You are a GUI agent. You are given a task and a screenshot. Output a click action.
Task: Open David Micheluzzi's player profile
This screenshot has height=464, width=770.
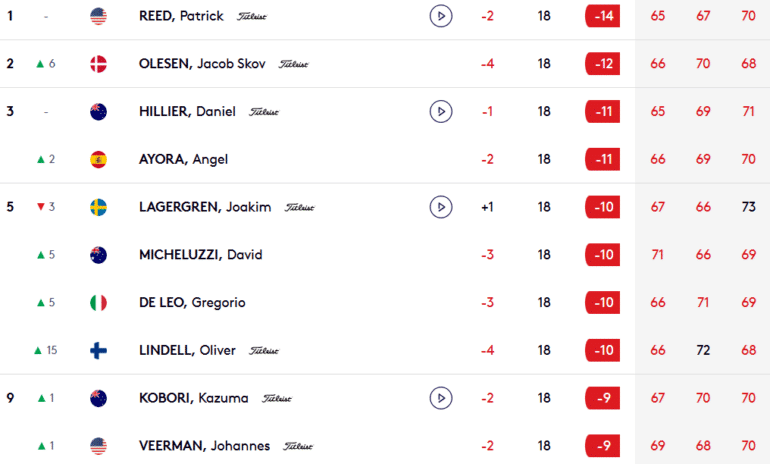click(200, 255)
